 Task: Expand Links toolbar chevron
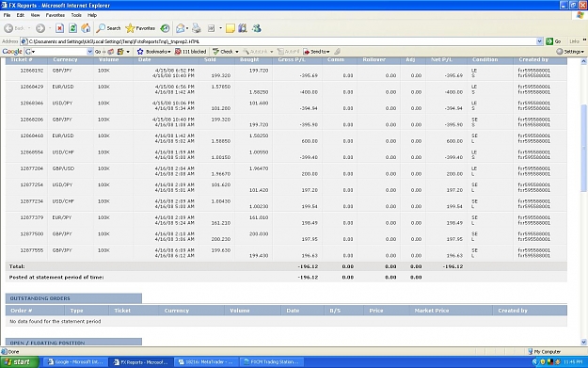(584, 40)
